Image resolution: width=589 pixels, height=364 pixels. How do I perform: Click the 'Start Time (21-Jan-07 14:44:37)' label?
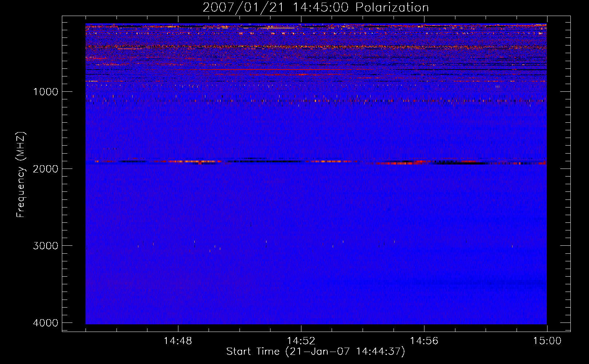pos(316,352)
